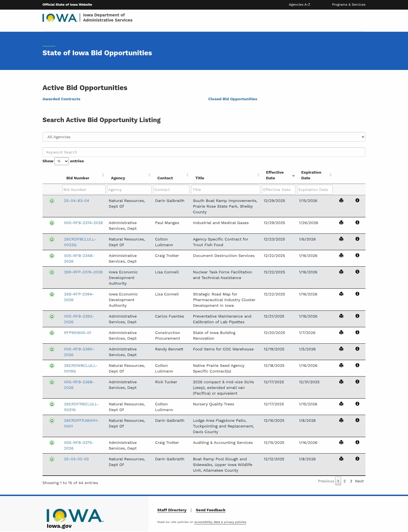The image size is (408, 532).
Task: Print the 2026 compact & mid-size SUVs bid
Action: click(341, 382)
